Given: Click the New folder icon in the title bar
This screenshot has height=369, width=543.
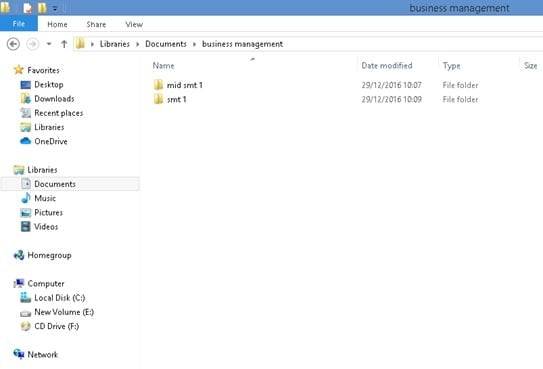Looking at the screenshot, I should 42,8.
